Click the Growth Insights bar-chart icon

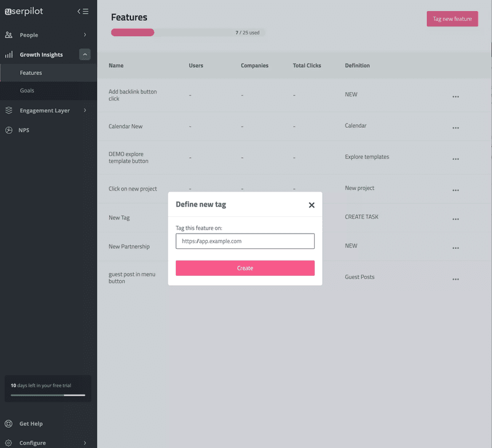pos(10,54)
